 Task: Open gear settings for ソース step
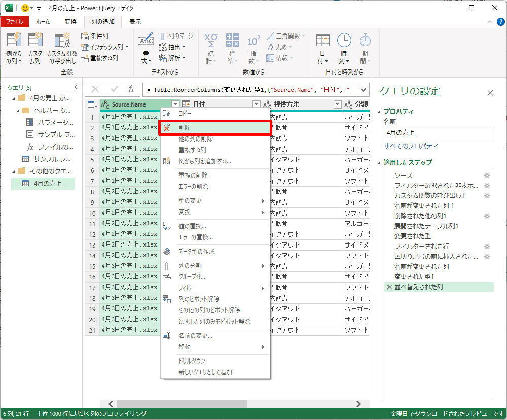pyautogui.click(x=487, y=175)
